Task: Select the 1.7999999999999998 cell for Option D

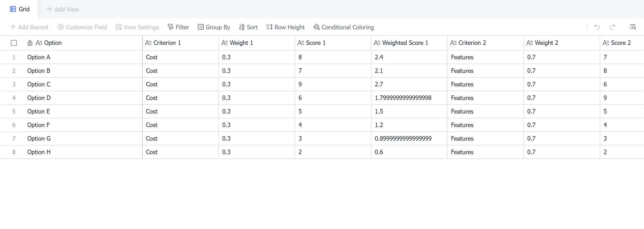Action: tap(409, 98)
